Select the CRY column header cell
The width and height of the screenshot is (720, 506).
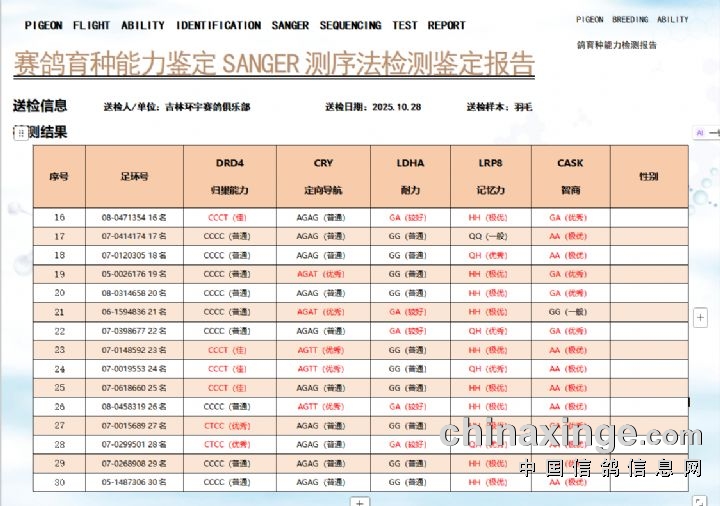(322, 175)
